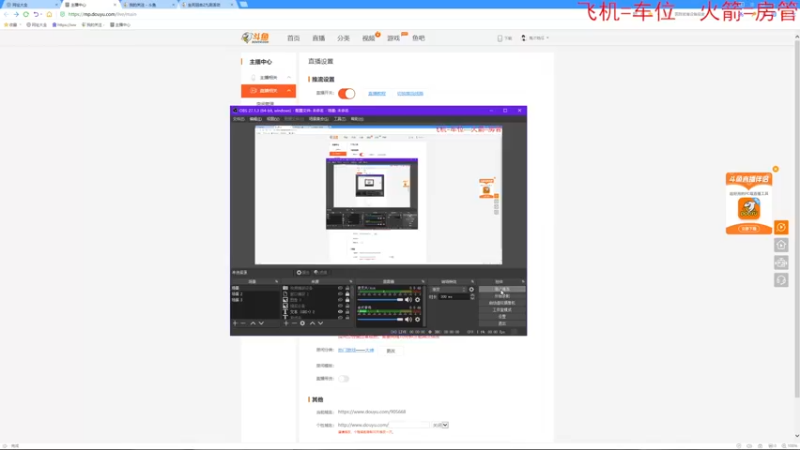Toggle visibility of first OBS source
The image size is (800, 450).
tap(340, 288)
